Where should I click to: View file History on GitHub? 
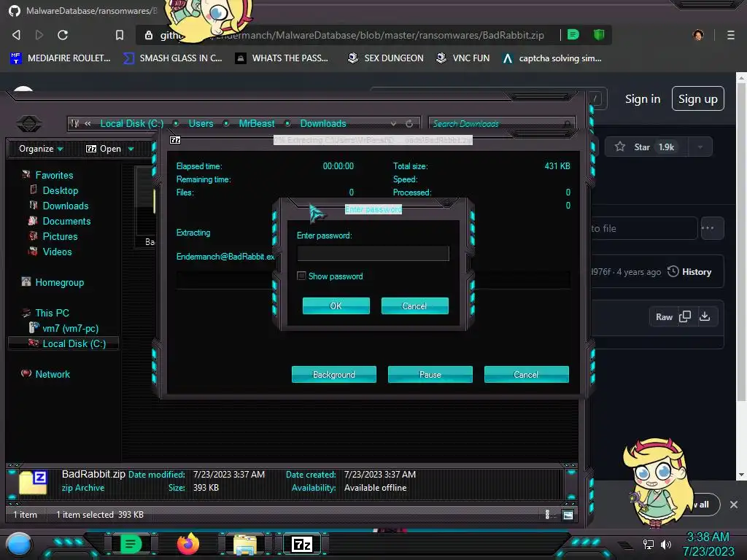(689, 272)
